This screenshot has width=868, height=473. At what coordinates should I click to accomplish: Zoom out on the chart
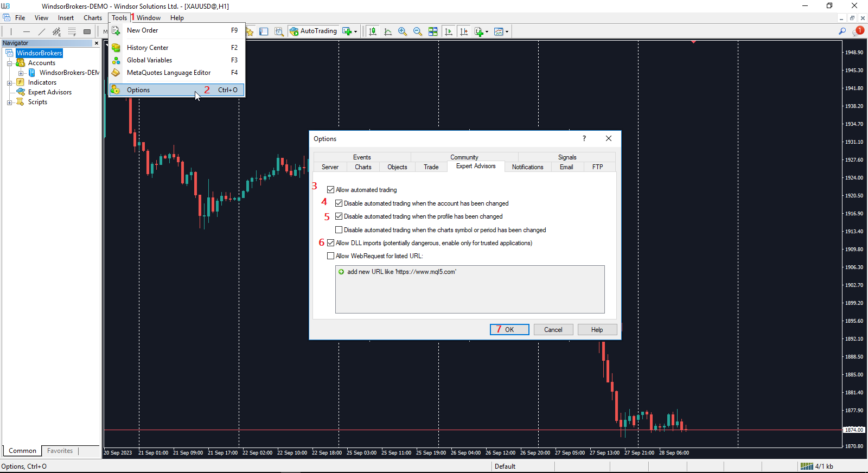coord(418,31)
